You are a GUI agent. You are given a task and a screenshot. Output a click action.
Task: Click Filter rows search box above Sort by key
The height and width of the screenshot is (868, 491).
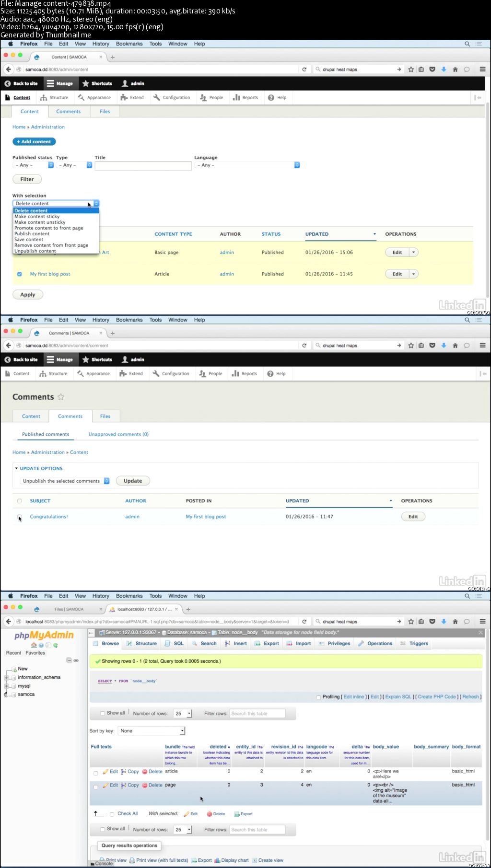[257, 714]
